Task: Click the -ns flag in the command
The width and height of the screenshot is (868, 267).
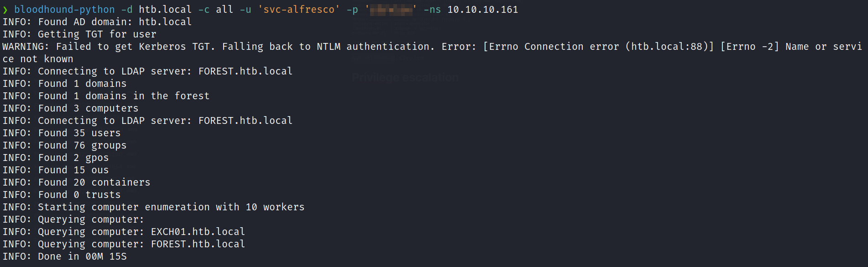Action: pos(432,10)
